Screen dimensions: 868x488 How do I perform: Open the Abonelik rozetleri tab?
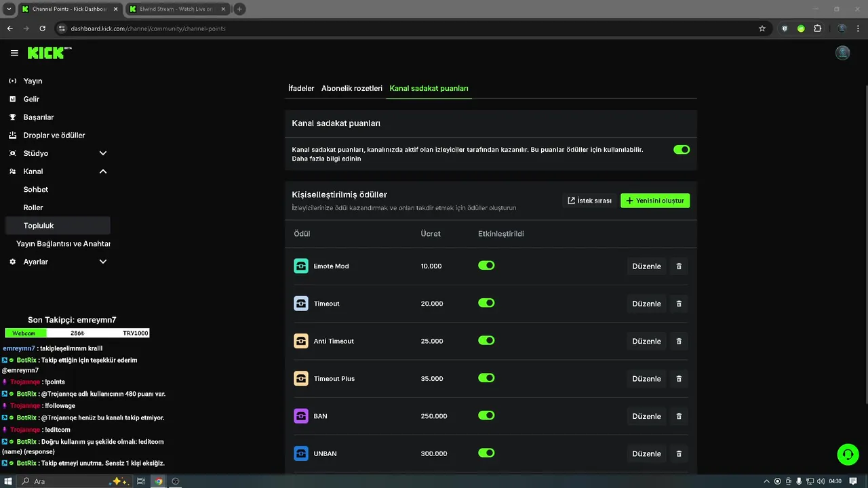tap(352, 88)
